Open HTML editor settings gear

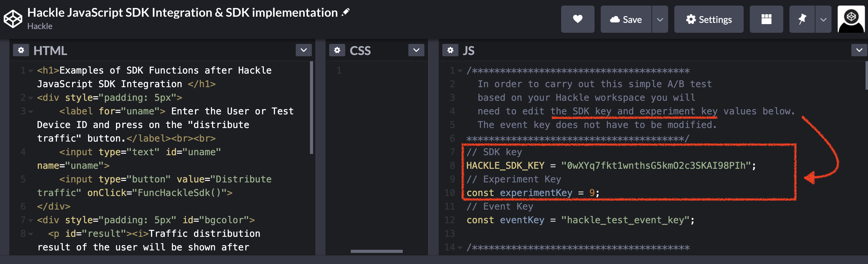pyautogui.click(x=21, y=50)
